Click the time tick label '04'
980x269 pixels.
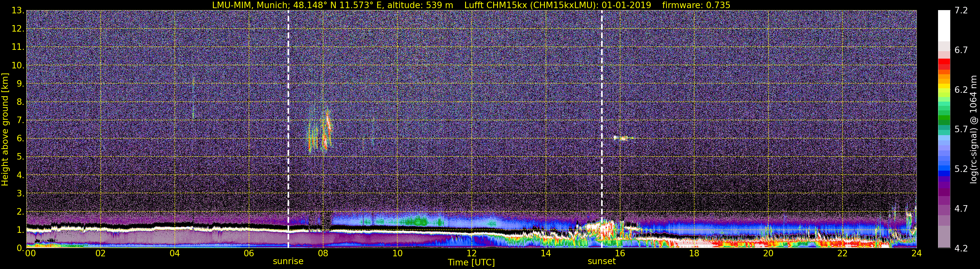(x=174, y=254)
